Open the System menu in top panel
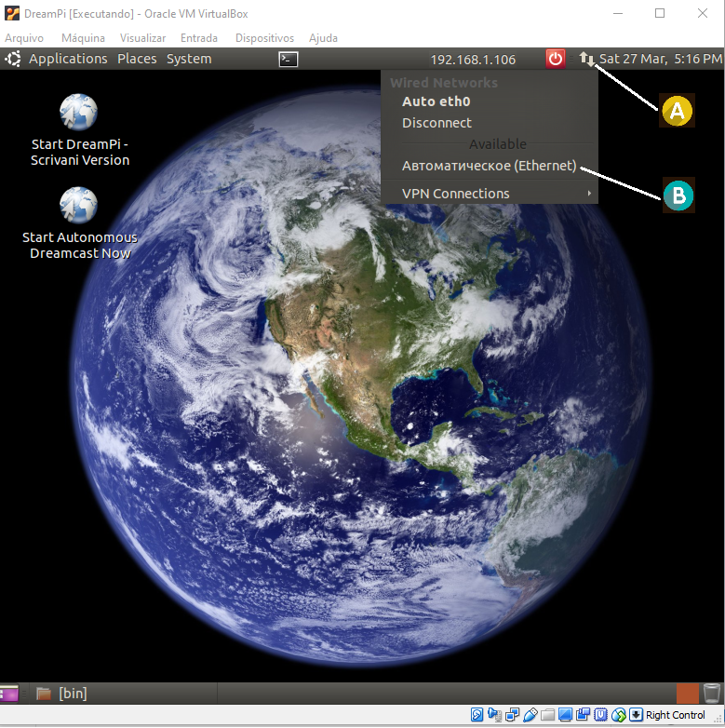Viewport: 725px width, 728px height. tap(189, 59)
